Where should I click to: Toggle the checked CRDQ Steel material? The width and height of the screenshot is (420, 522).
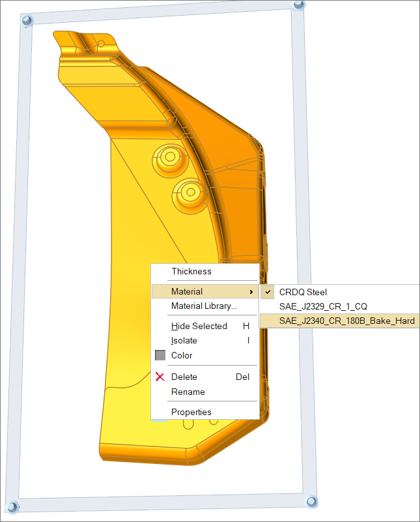[303, 292]
